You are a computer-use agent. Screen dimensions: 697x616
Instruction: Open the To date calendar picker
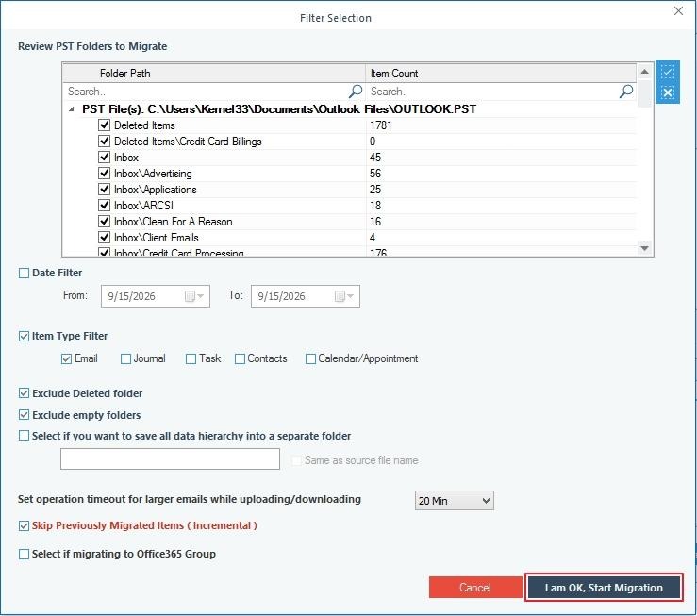[344, 296]
